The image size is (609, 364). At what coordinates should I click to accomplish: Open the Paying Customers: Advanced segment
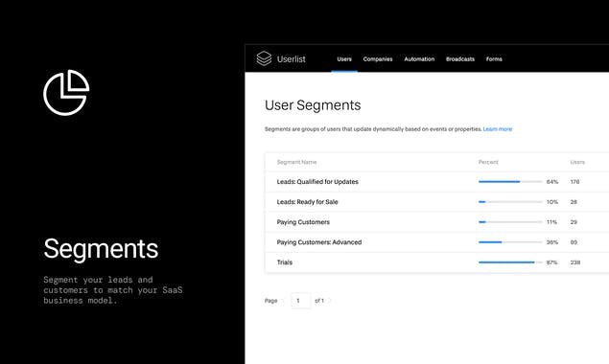click(318, 242)
